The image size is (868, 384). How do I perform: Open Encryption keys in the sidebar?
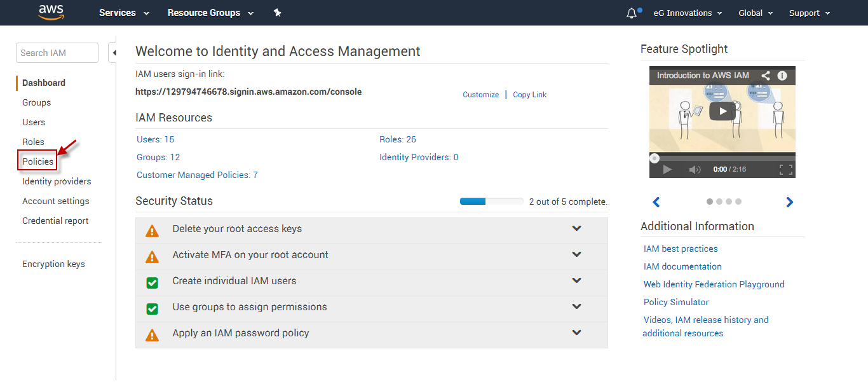tap(53, 264)
